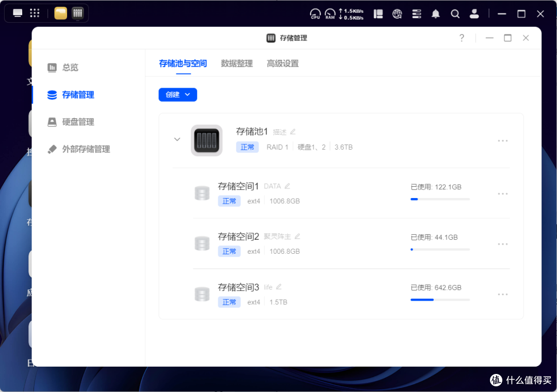This screenshot has width=557, height=392.
Task: Open more options for 存储空间2
Action: point(503,244)
